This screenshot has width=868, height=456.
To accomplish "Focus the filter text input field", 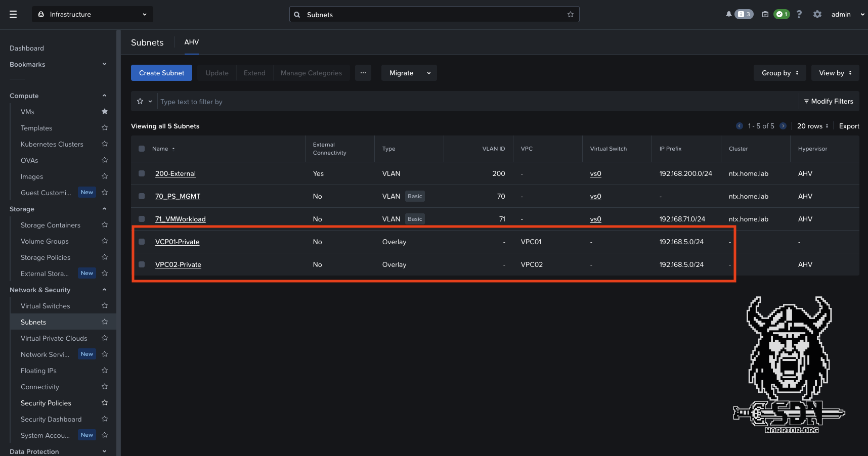I will [475, 102].
